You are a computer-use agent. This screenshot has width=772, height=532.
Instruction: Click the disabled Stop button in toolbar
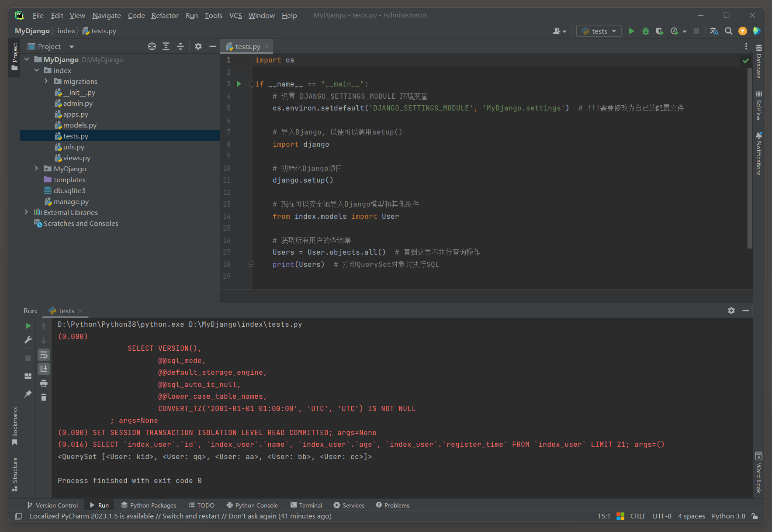coord(696,31)
